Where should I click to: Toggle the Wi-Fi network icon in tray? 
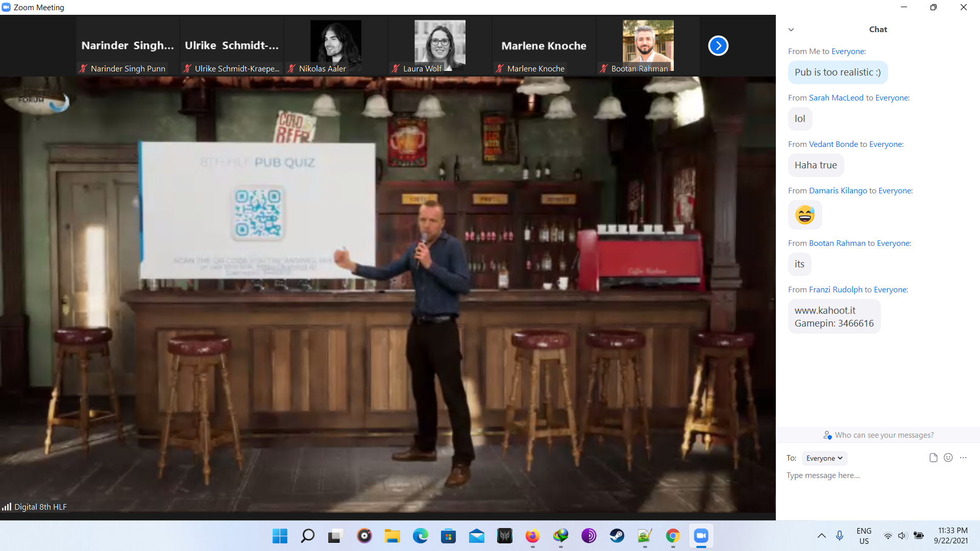888,536
